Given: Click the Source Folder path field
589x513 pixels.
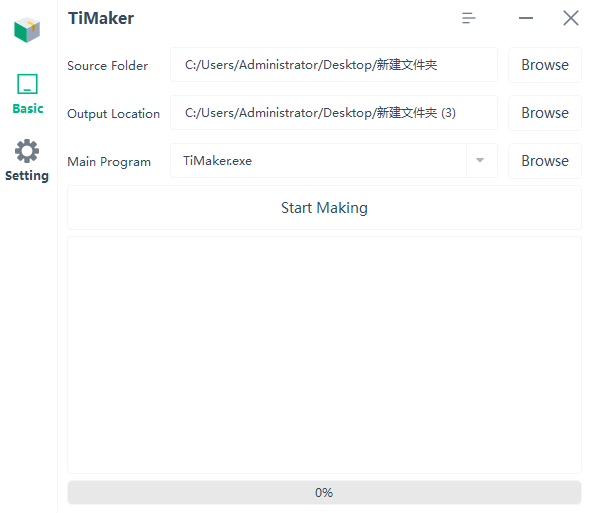Looking at the screenshot, I should click(x=334, y=65).
